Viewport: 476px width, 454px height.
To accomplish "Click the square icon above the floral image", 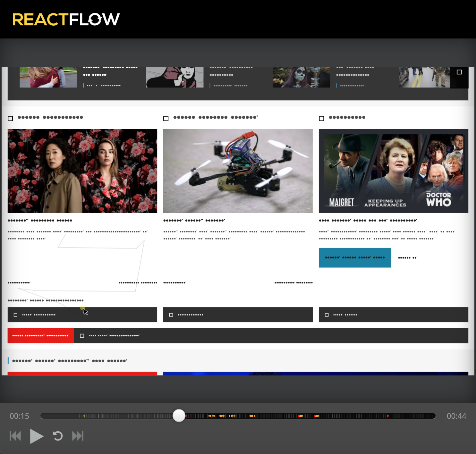I will coord(10,119).
